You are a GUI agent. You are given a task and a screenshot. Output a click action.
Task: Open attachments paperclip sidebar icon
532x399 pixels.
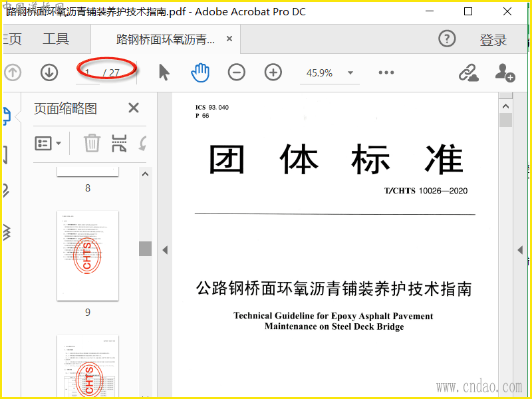coord(6,191)
